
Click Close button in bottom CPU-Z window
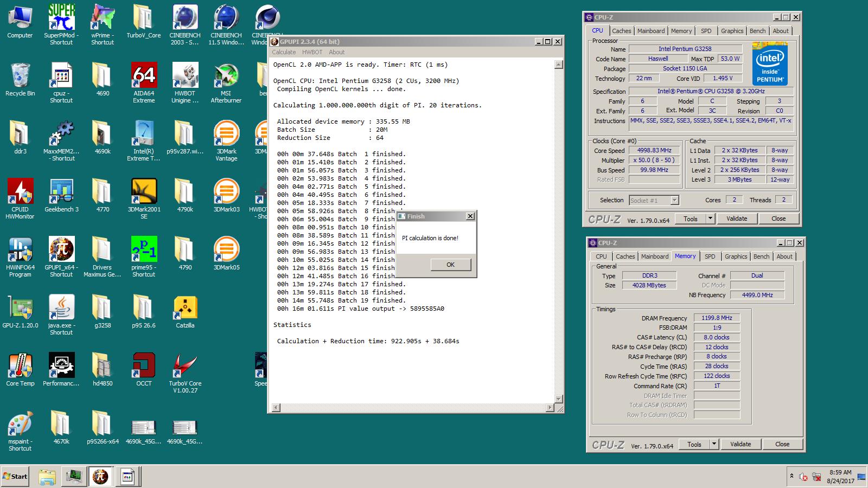[782, 444]
